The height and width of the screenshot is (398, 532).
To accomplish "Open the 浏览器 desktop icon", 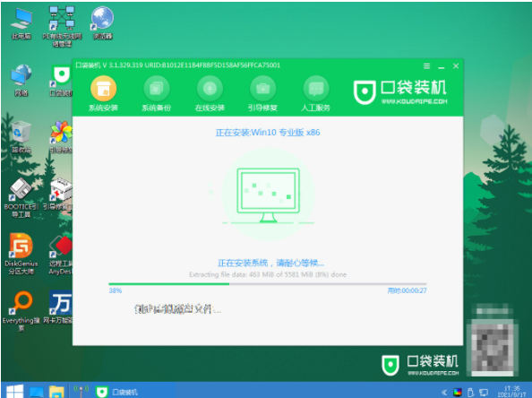I will click(x=102, y=23).
